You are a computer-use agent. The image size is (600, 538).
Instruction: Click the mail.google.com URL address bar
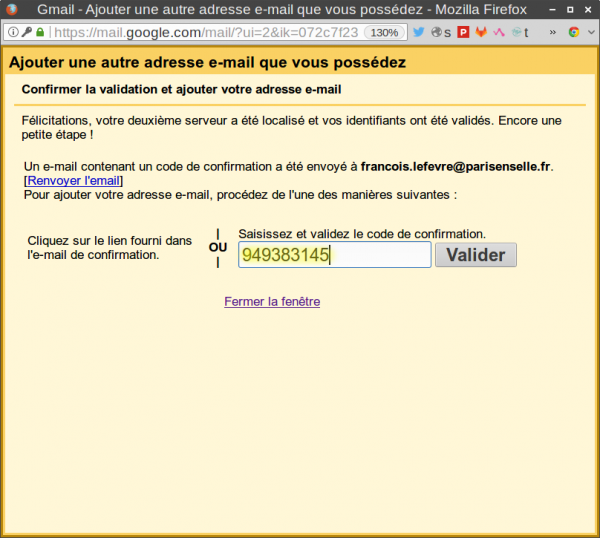(200, 32)
